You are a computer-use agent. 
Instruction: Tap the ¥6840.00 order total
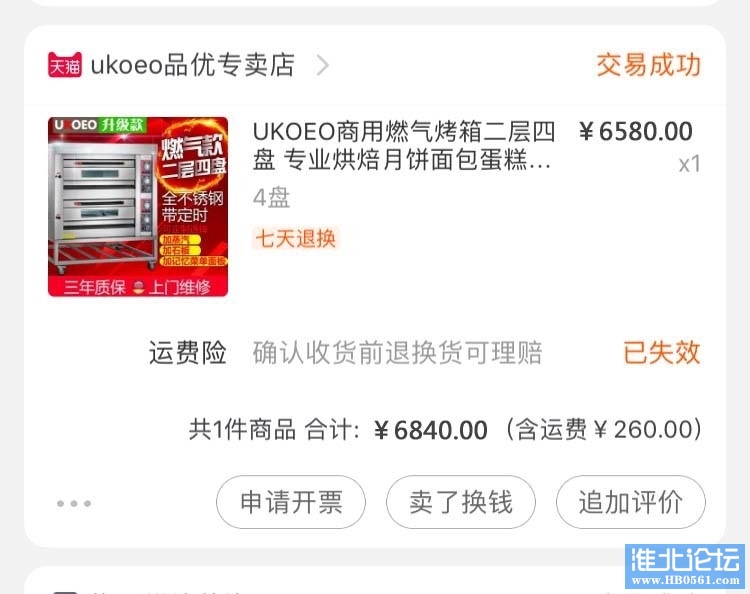[x=430, y=429]
